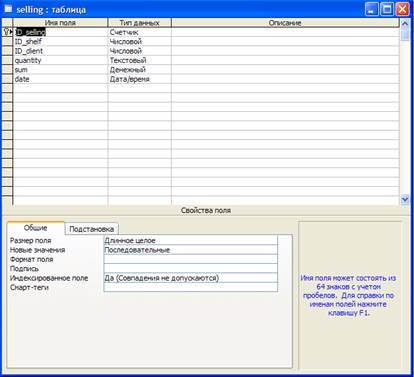Open Индексированное поле value box
Screen dimensions: 414x377
[191, 278]
